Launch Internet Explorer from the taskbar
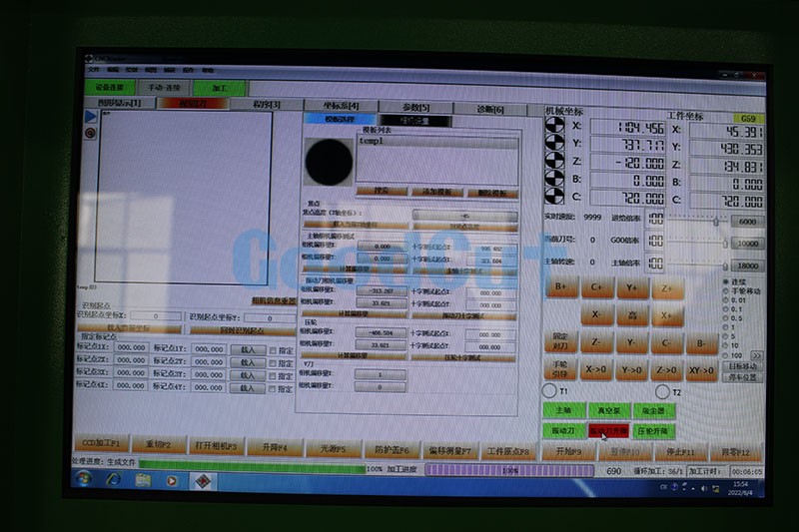 click(x=113, y=479)
